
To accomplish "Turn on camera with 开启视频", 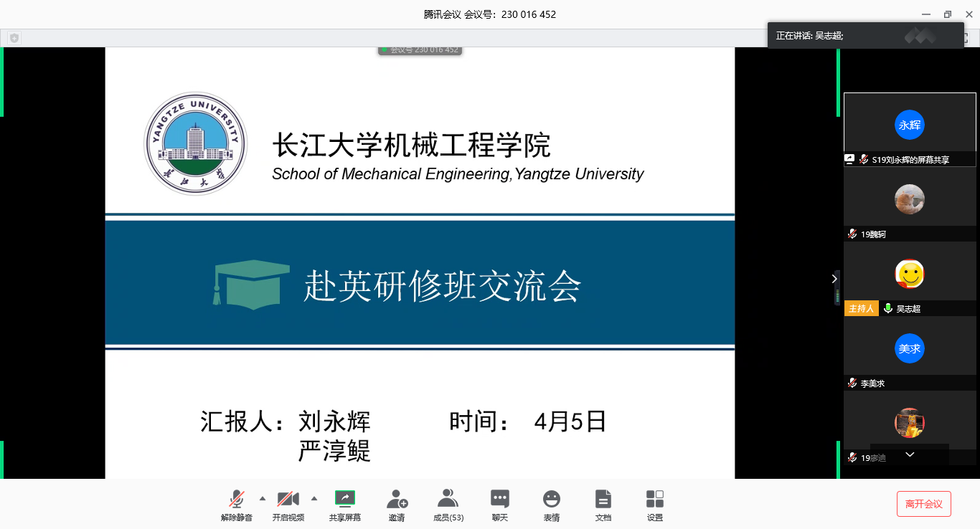I will click(x=288, y=499).
